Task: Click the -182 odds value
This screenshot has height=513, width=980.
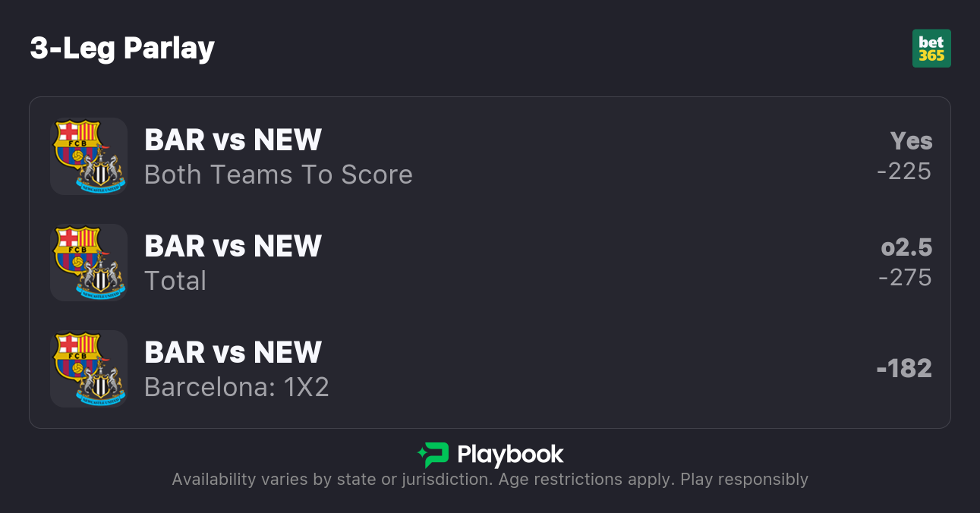Action: tap(904, 369)
